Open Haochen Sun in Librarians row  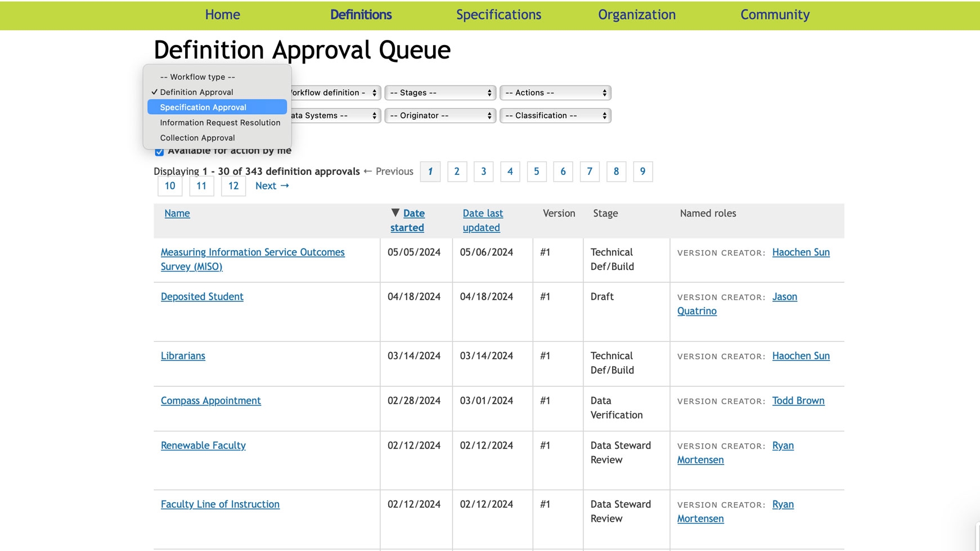pyautogui.click(x=801, y=355)
